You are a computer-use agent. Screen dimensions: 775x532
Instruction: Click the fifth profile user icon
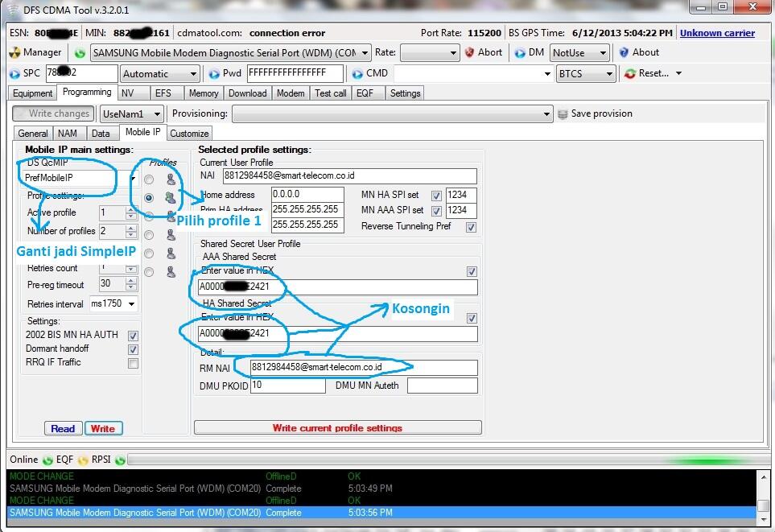tap(171, 254)
